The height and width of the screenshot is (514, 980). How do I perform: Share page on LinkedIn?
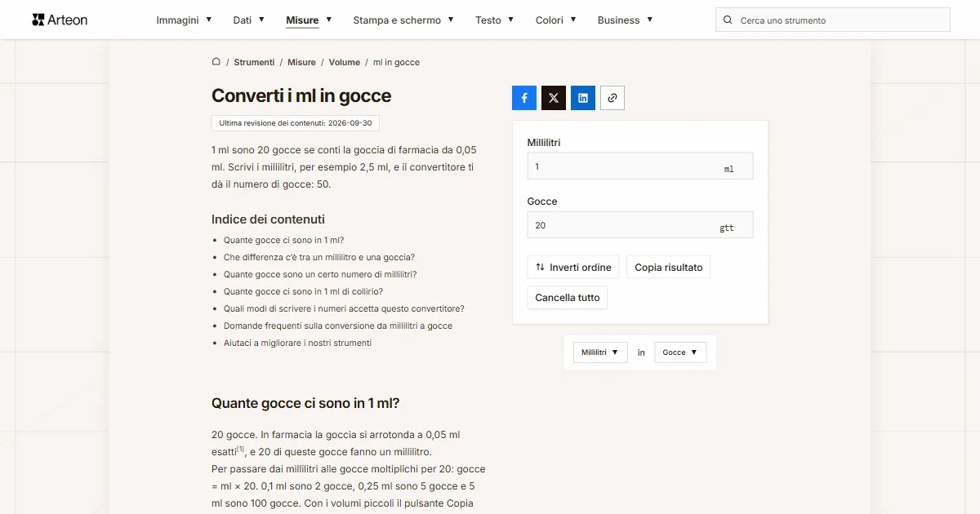[583, 98]
